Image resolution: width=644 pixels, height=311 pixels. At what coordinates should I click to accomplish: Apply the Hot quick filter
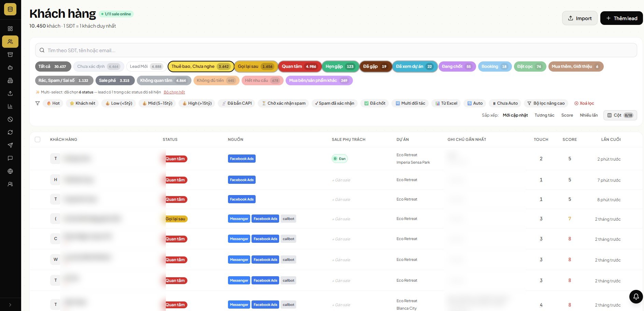click(x=53, y=103)
